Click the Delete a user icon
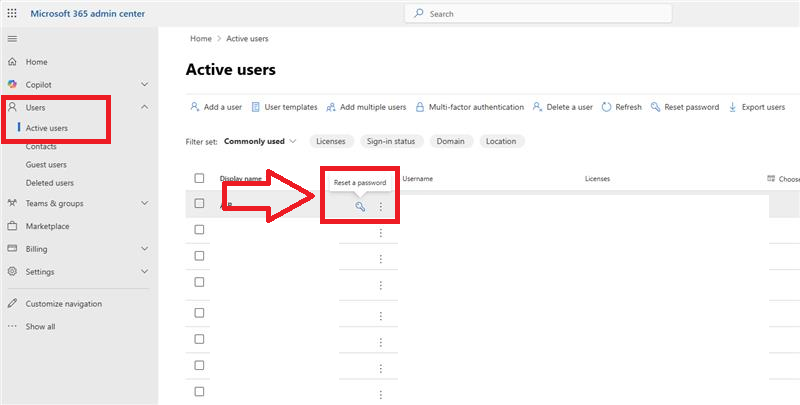This screenshot has width=800, height=405. pos(537,107)
